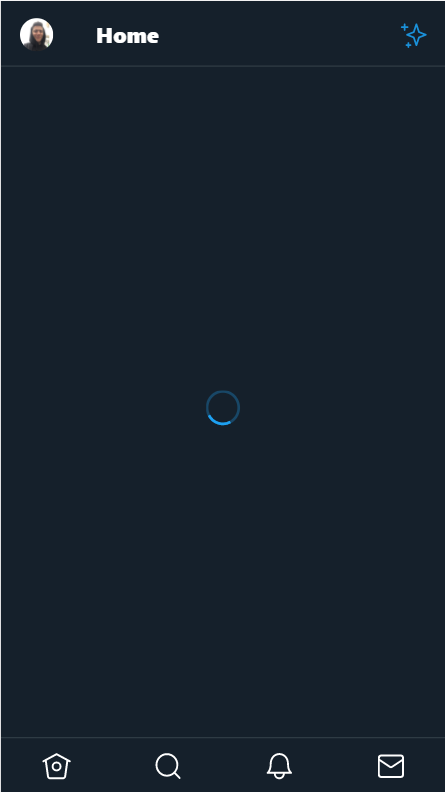This screenshot has height=792, width=445.
Task: Click the loading spinner in the timeline
Action: [x=223, y=408]
